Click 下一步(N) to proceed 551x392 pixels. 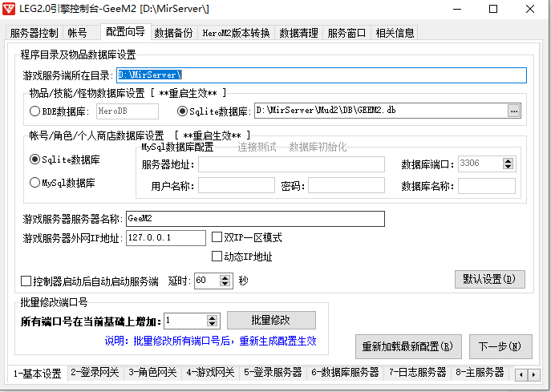pos(500,347)
